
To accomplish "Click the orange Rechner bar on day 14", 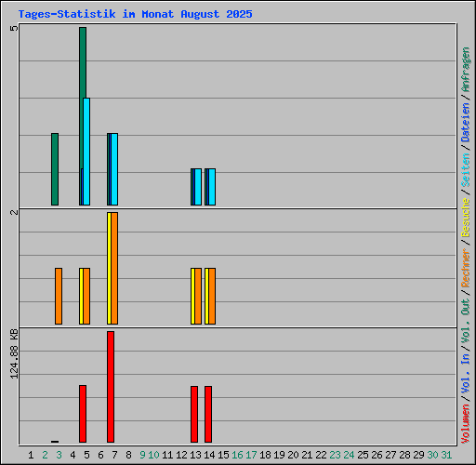I will pos(212,297).
